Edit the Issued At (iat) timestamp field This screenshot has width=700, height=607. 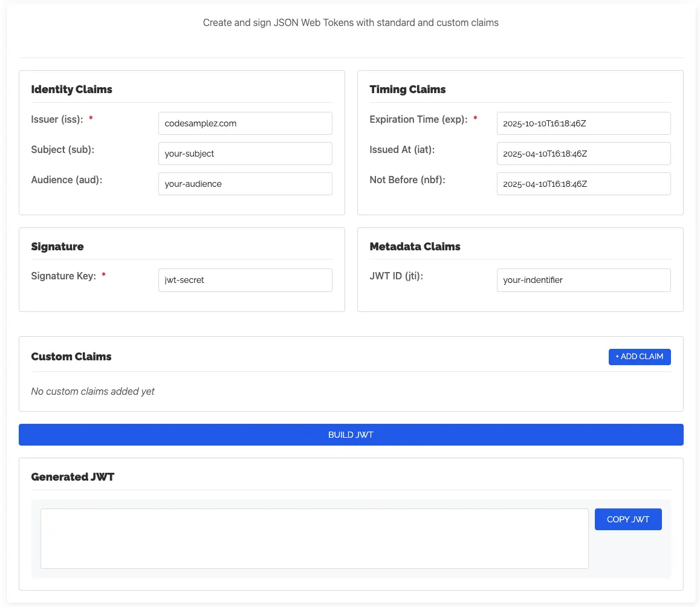point(583,154)
